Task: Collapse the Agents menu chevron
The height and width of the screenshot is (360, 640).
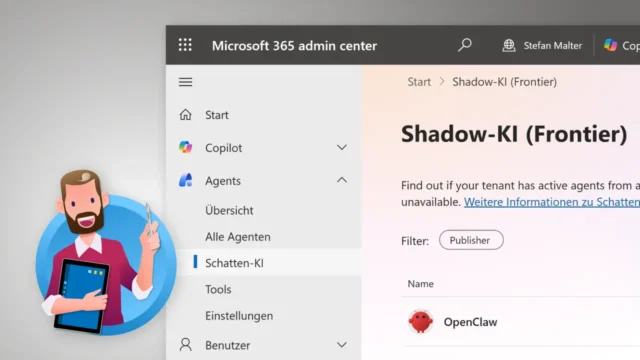Action: [342, 180]
